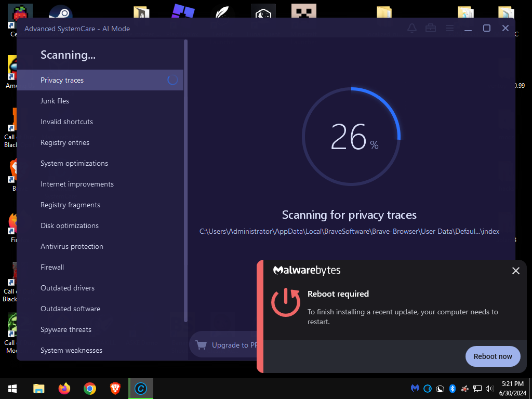Viewport: 532px width, 399px height.
Task: Click the Reboot now button
Action: tap(493, 356)
